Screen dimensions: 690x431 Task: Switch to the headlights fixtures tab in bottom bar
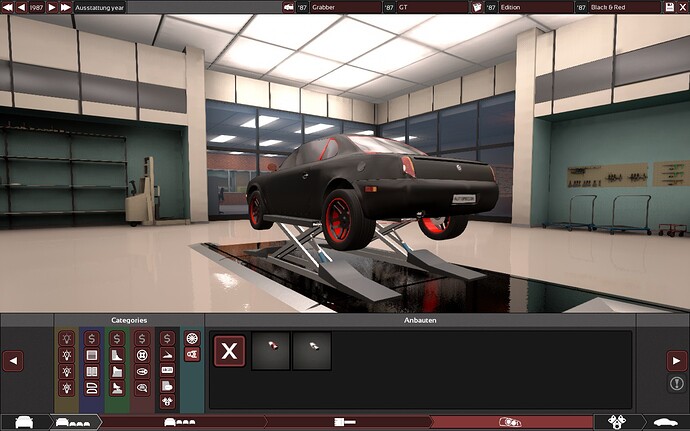[510, 423]
